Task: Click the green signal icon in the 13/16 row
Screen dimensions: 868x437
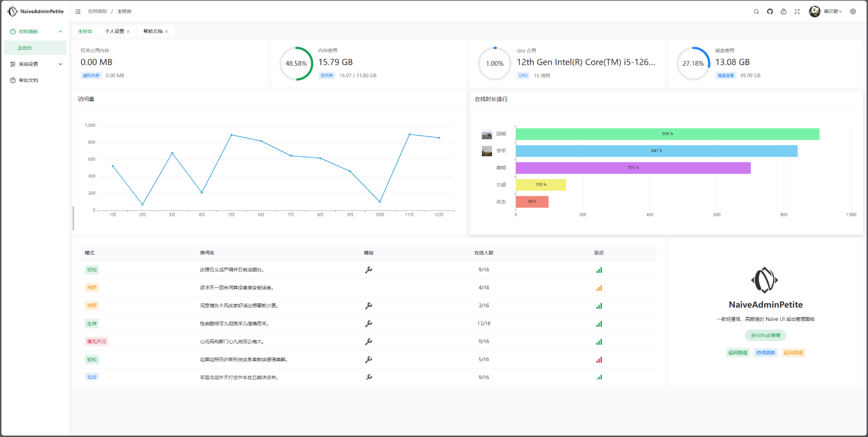Action: pos(599,324)
